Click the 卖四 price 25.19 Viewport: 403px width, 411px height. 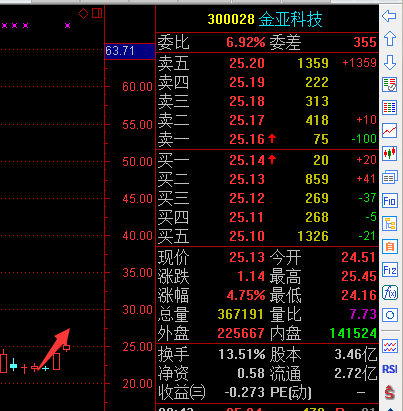tap(247, 82)
